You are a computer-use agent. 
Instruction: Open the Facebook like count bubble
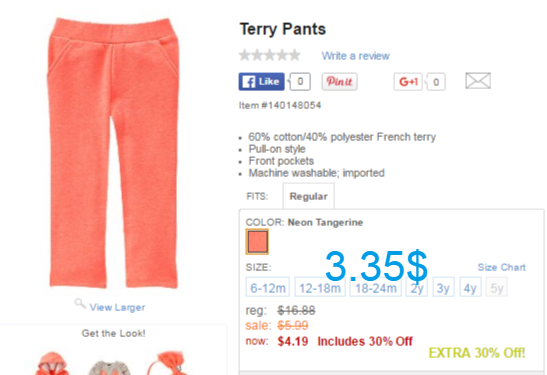(299, 82)
